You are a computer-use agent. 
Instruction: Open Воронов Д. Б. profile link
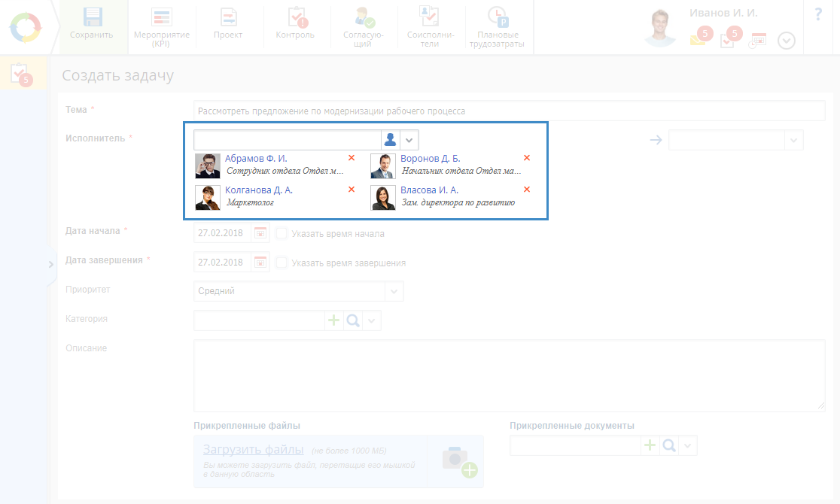(x=431, y=159)
